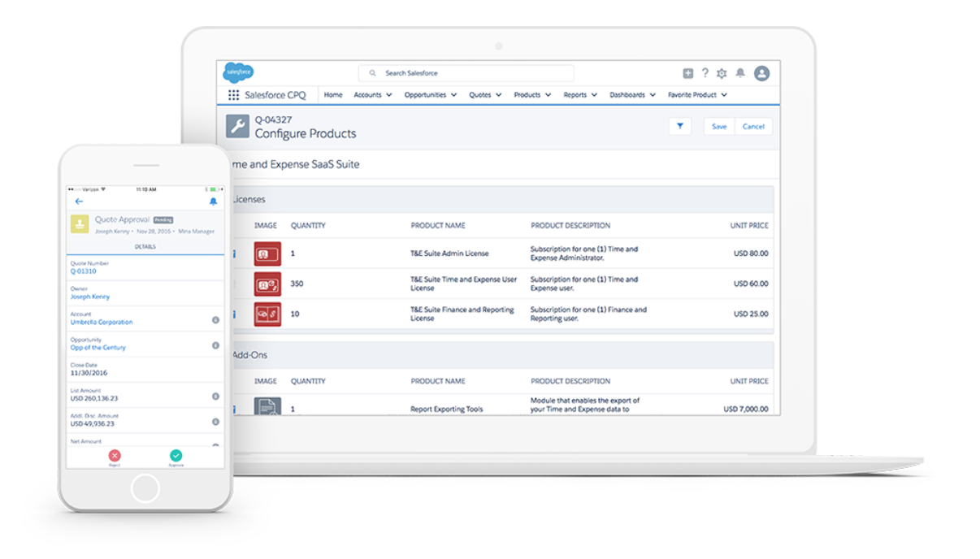Tap info icon next to Addl. Disc. Amount

click(x=215, y=422)
